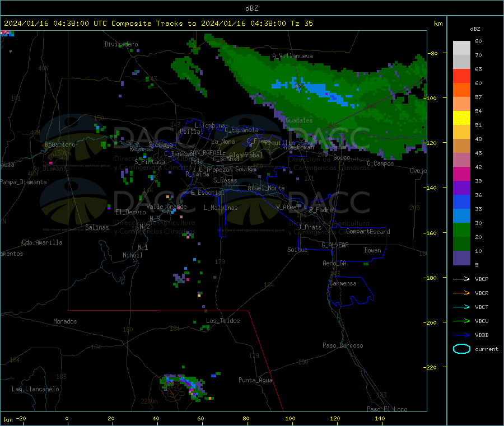Click the Los_Toldos label
The height and width of the screenshot is (426, 504).
pyautogui.click(x=223, y=321)
